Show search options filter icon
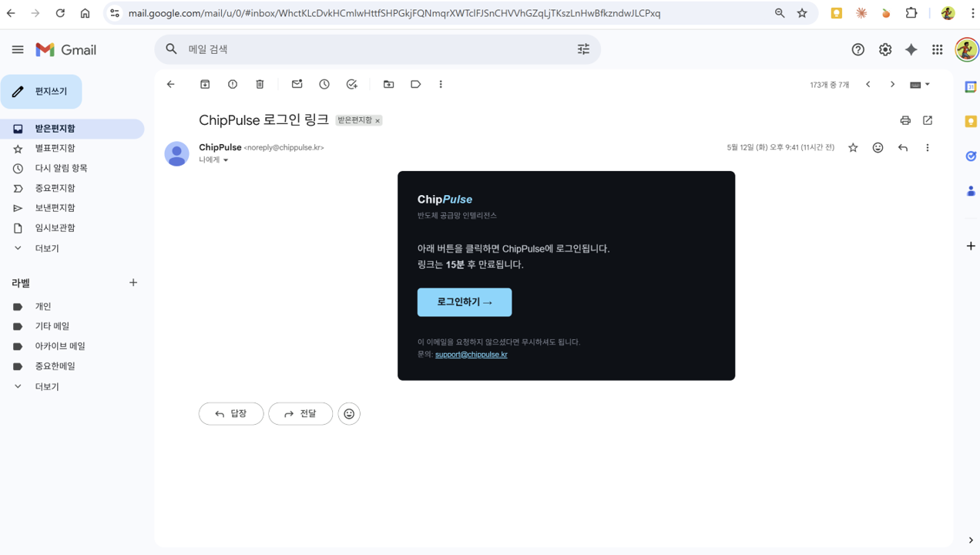Image resolution: width=980 pixels, height=555 pixels. click(583, 49)
